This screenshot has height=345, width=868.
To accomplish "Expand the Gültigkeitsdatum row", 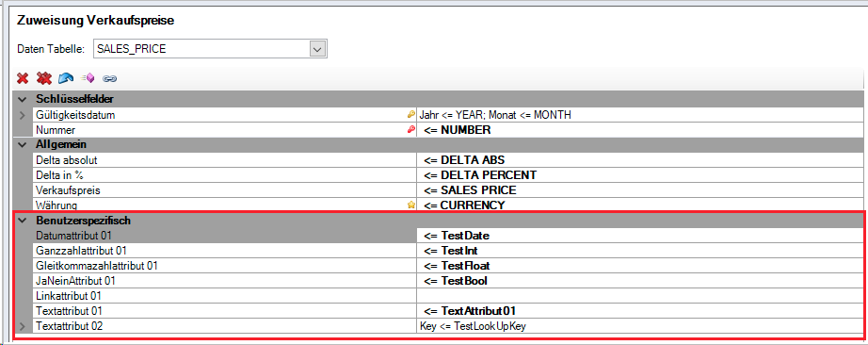I will [23, 115].
